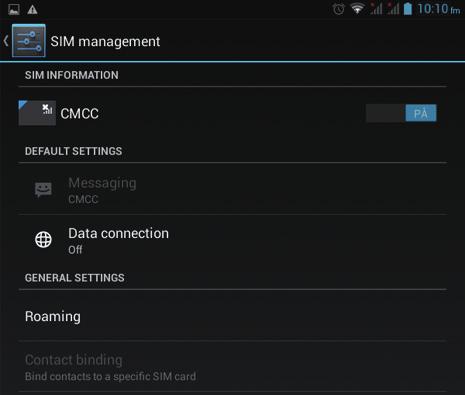Tap the first SIM signal strength indicator
The image size is (465, 395).
(x=376, y=9)
